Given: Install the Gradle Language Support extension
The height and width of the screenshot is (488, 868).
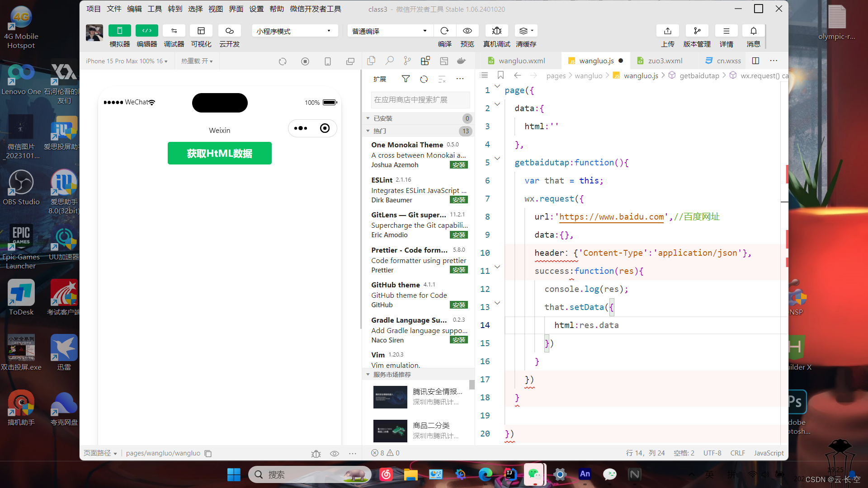Looking at the screenshot, I should (459, 340).
